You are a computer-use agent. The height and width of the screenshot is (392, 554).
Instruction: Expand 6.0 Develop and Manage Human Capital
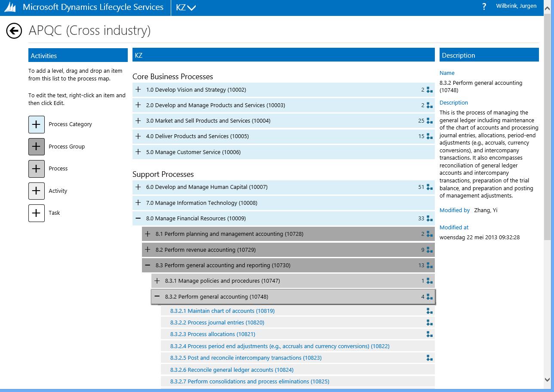138,187
